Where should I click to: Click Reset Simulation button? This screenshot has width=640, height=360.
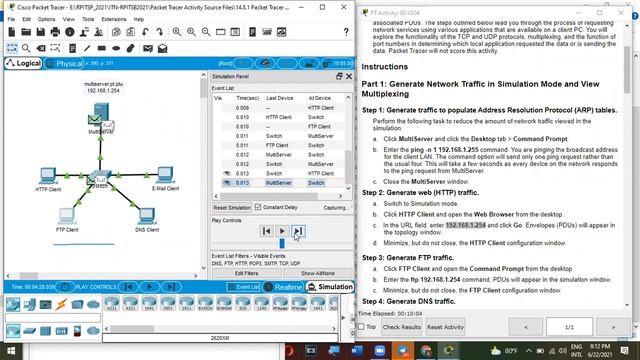(x=231, y=208)
